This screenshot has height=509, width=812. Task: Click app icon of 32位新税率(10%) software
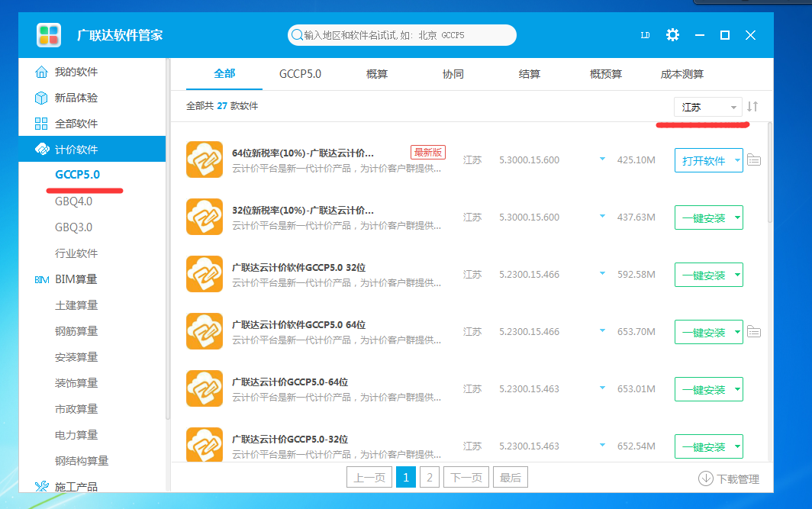pyautogui.click(x=205, y=217)
